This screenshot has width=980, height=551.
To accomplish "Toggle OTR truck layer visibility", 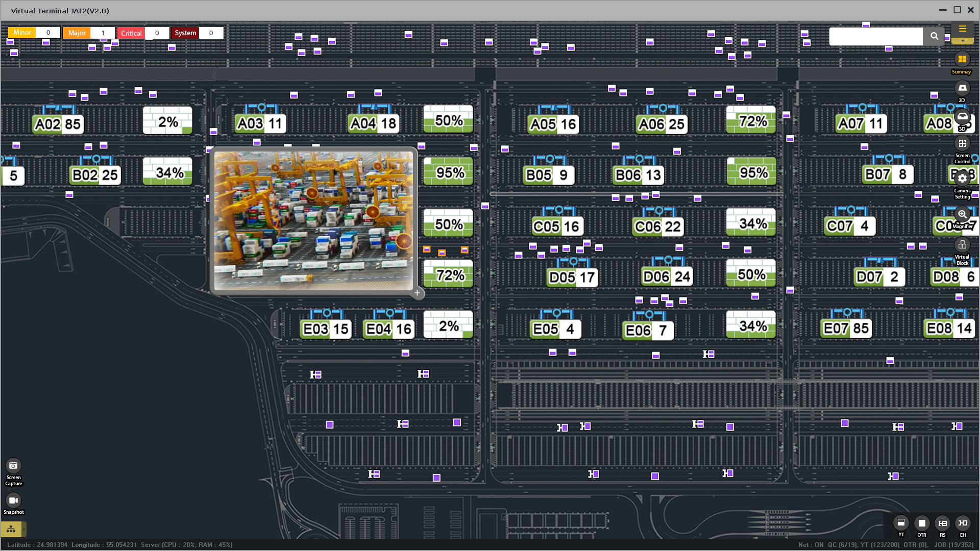I will click(x=921, y=523).
